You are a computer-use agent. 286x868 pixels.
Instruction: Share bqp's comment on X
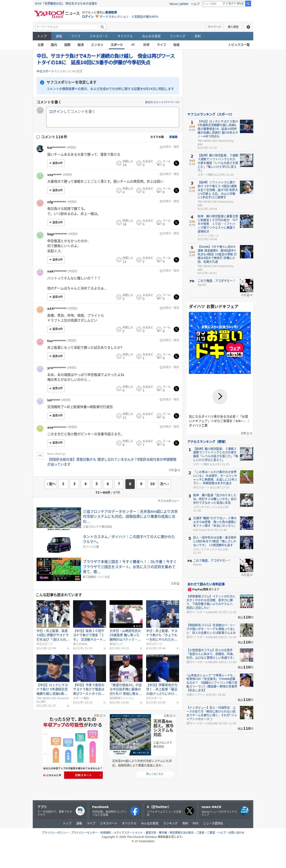tap(176, 260)
